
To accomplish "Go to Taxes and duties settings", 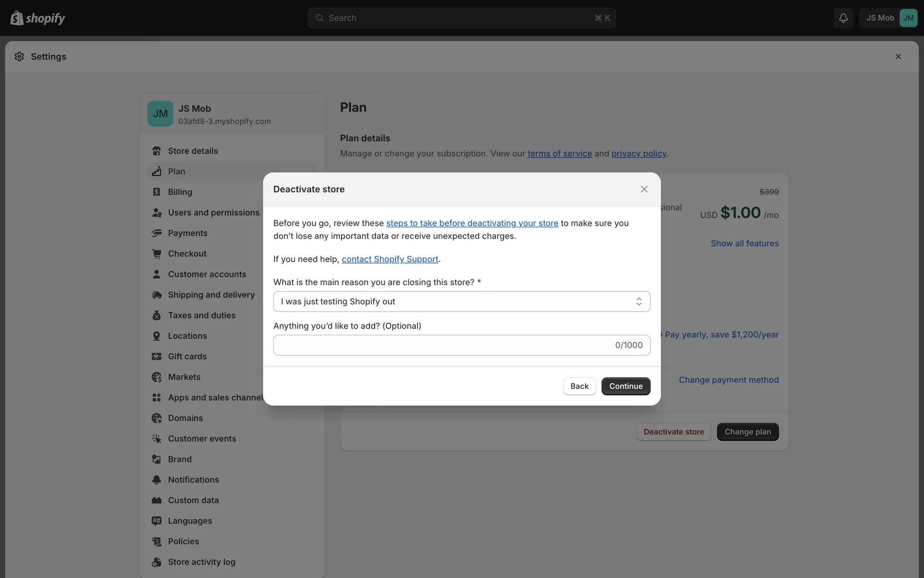I will (x=201, y=315).
